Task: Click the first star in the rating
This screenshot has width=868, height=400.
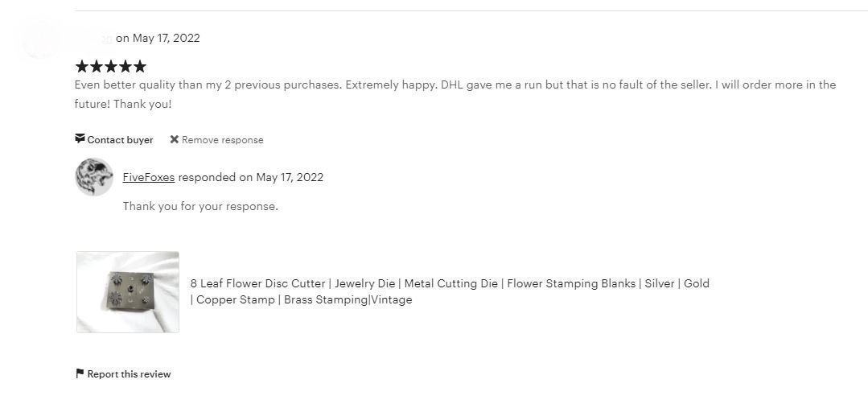Action: pyautogui.click(x=82, y=66)
